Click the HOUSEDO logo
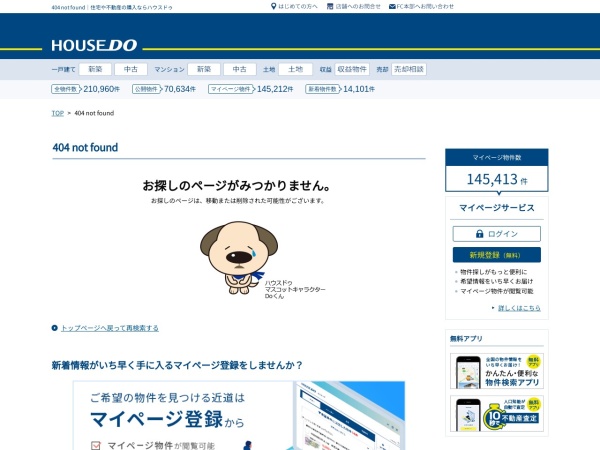600x450 pixels. tap(94, 45)
